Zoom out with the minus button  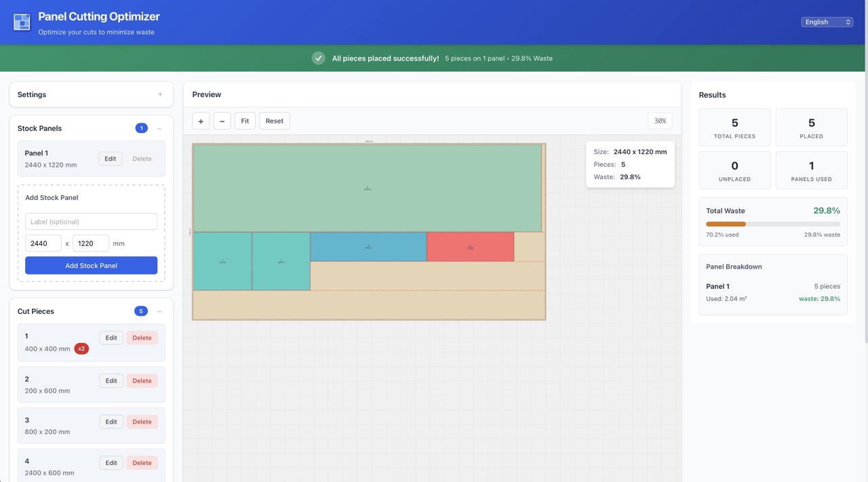click(x=222, y=121)
